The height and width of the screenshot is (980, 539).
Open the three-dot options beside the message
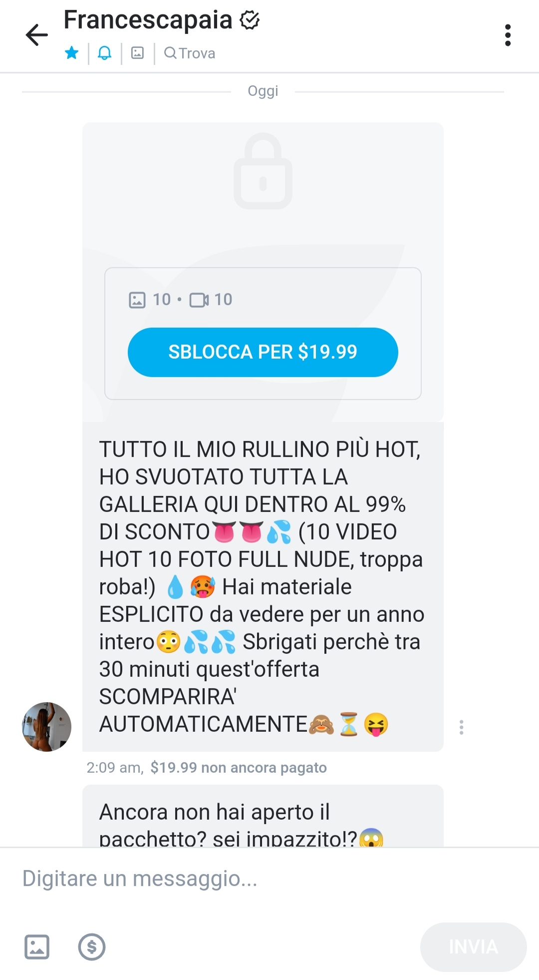click(x=461, y=727)
